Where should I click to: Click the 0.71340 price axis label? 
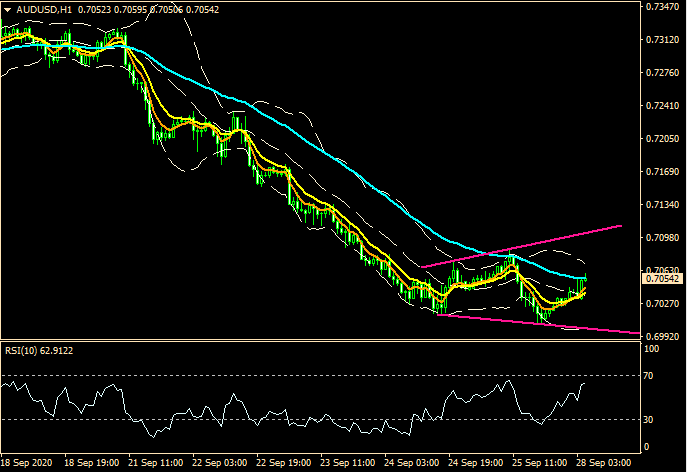coord(661,205)
